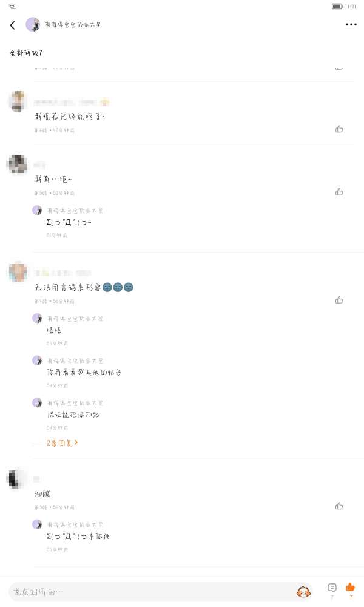364x607 pixels.
Task: Open the comments icon in bottom bar
Action: pos(332,588)
